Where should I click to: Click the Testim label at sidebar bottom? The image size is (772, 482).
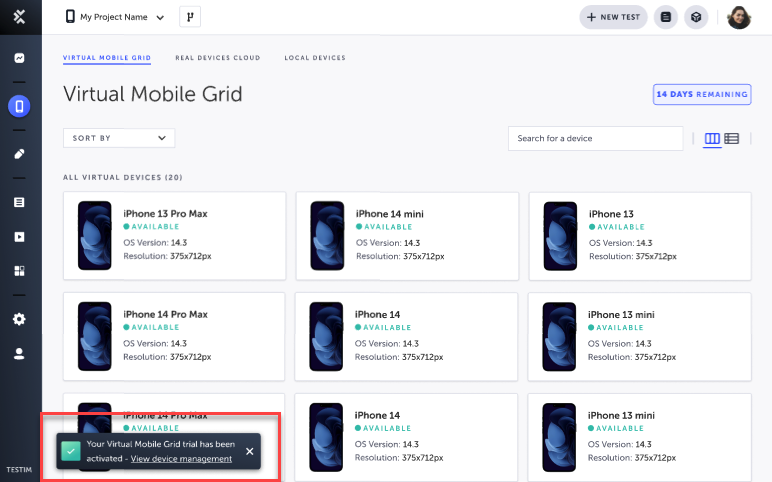click(19, 470)
